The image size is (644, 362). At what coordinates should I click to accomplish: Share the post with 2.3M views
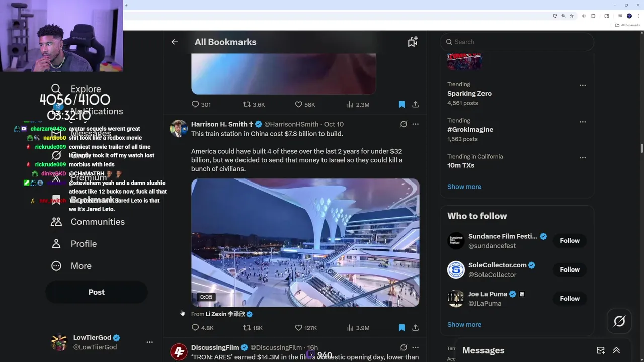click(x=415, y=104)
